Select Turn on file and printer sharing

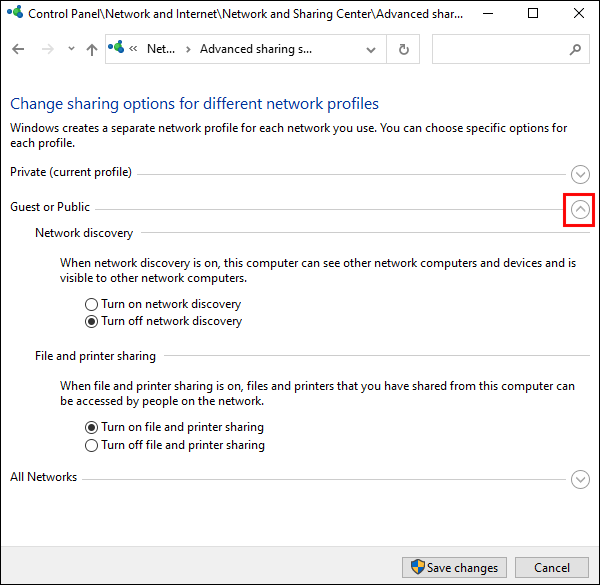point(91,427)
